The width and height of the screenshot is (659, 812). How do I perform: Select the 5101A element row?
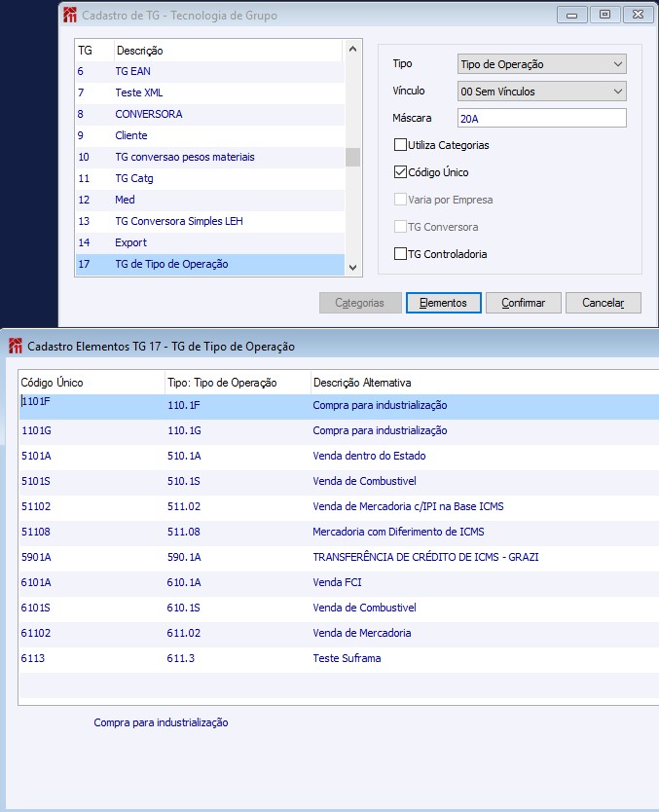tap(339, 457)
